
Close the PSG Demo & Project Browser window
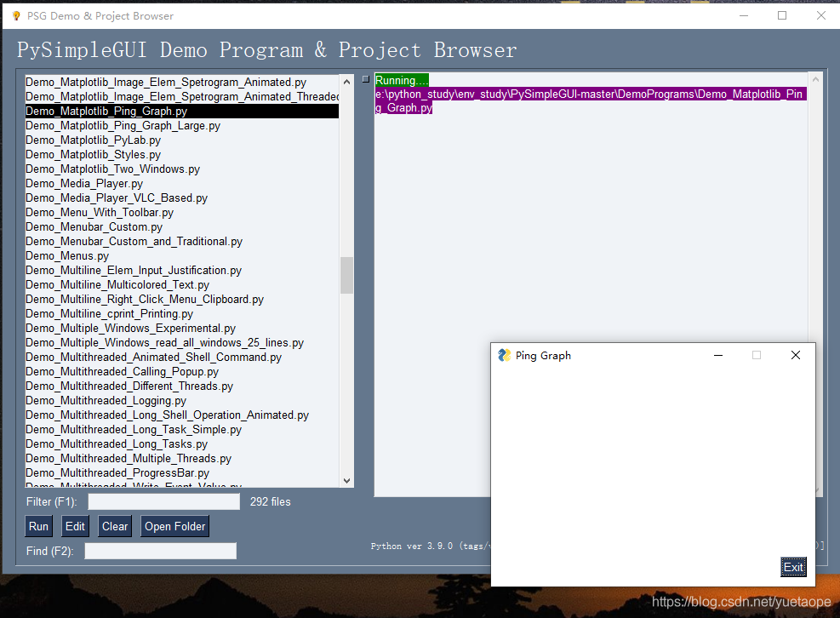(x=820, y=15)
